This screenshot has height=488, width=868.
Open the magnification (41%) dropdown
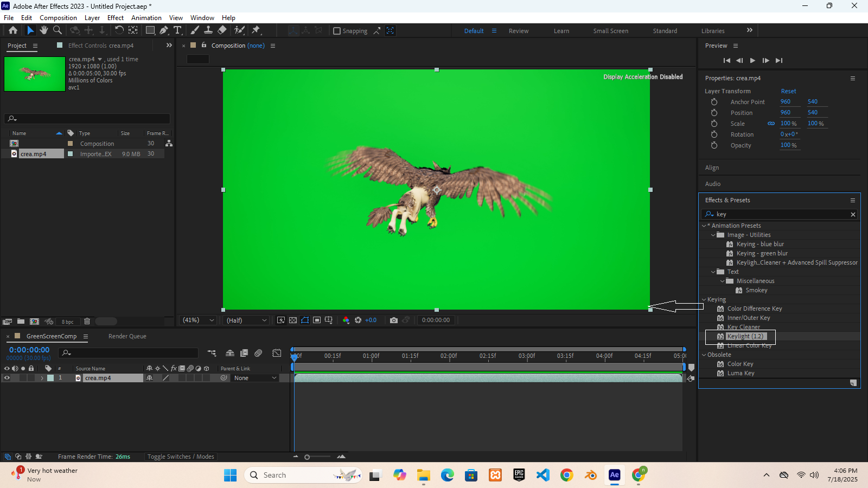(197, 320)
